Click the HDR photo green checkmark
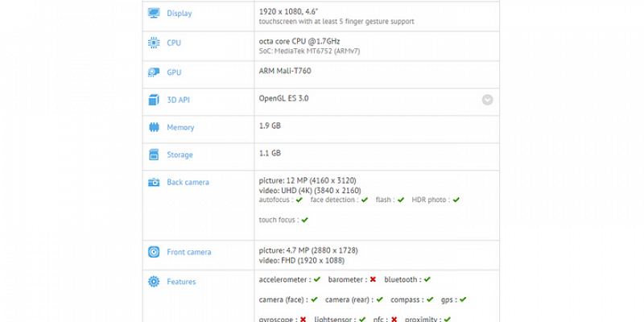The width and height of the screenshot is (644, 322). coord(456,200)
